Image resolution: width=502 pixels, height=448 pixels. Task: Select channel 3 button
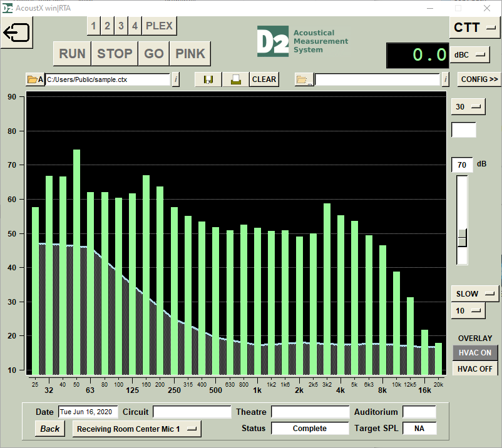click(x=121, y=26)
